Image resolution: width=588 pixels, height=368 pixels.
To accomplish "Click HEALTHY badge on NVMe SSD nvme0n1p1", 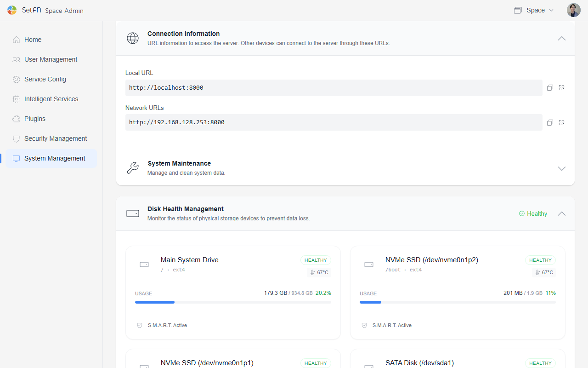I will point(316,363).
